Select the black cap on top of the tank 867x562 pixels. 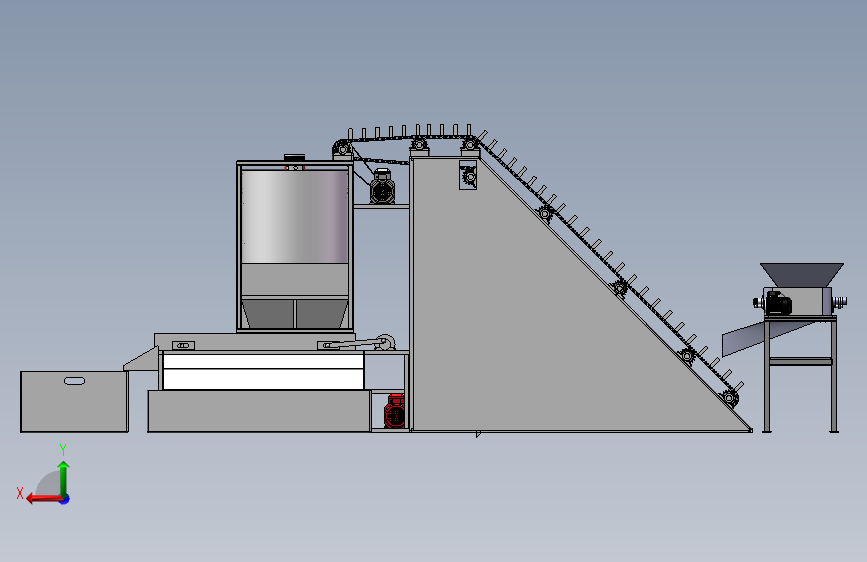[x=294, y=157]
